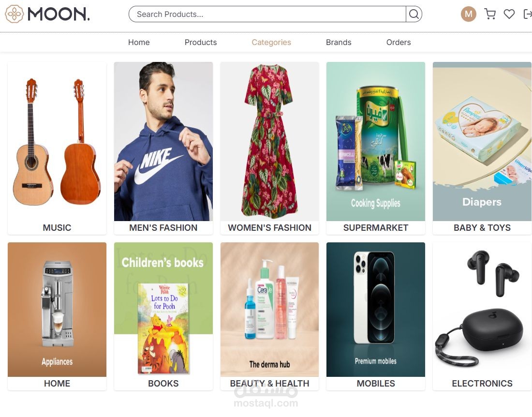Click the search magnifier icon
The height and width of the screenshot is (417, 532).
[x=414, y=14]
